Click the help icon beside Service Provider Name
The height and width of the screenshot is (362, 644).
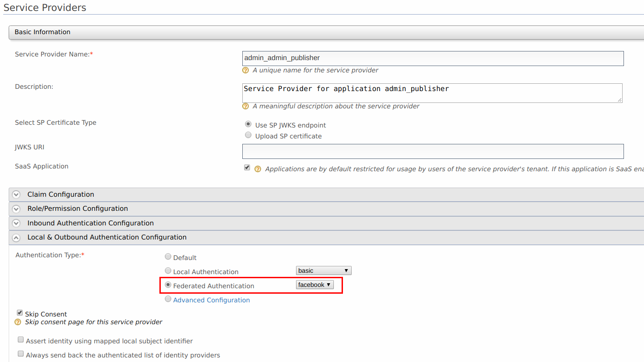point(245,70)
